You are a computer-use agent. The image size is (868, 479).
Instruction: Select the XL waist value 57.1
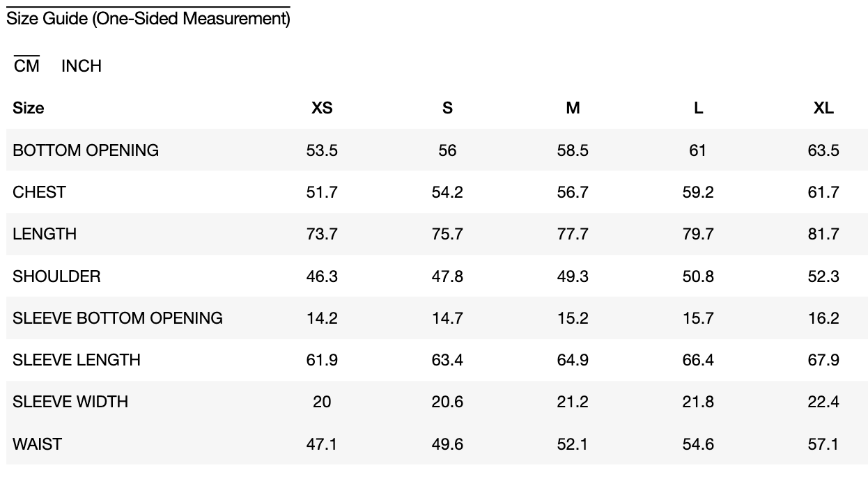(x=823, y=444)
